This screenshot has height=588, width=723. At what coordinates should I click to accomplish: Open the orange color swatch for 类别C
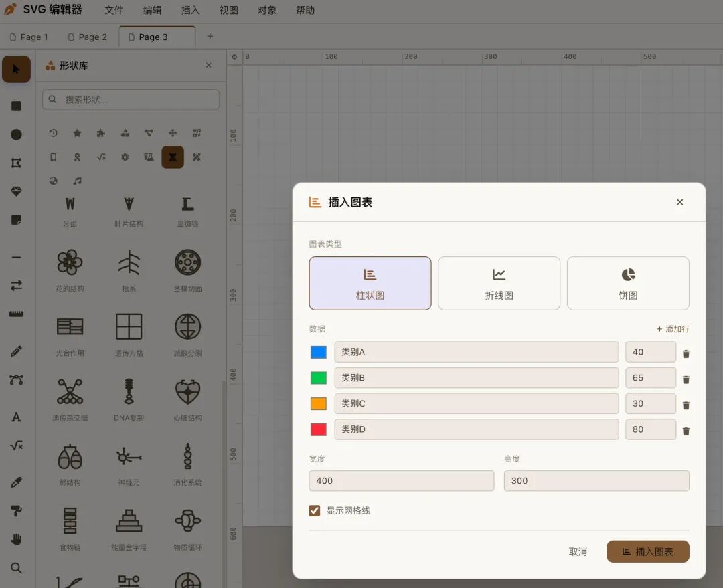click(x=318, y=403)
